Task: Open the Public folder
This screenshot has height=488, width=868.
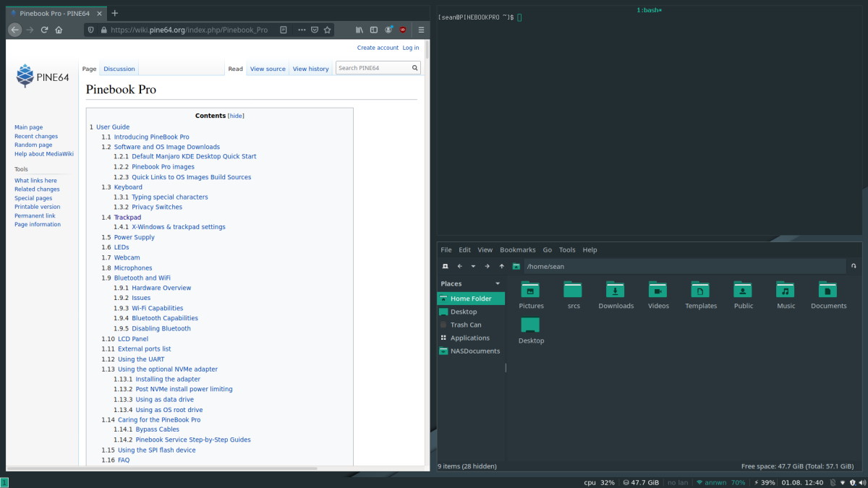Action: click(743, 295)
